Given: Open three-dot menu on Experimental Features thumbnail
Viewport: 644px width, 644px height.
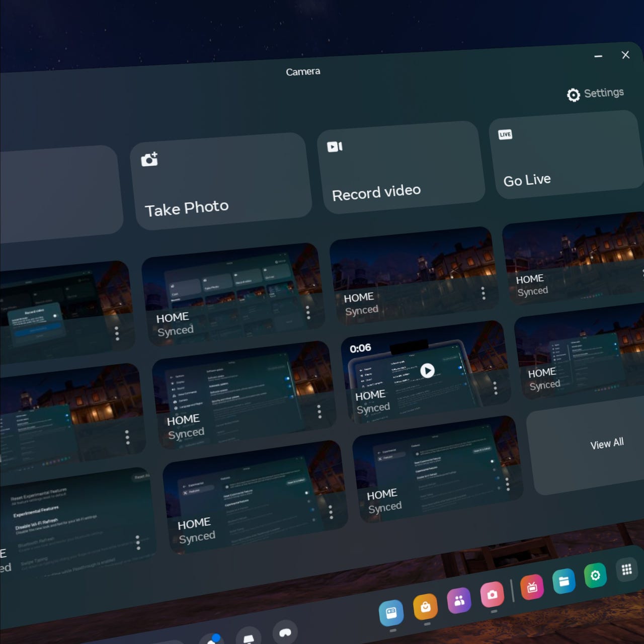Looking at the screenshot, I should 138,542.
